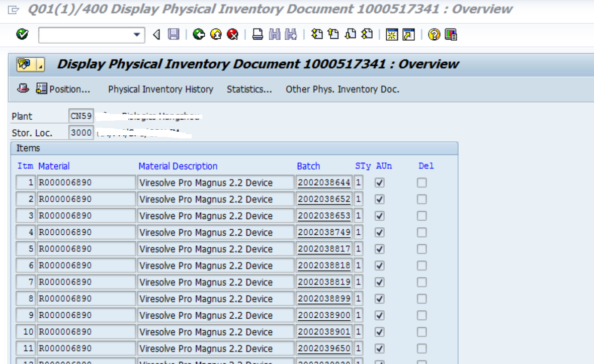Check the Del box for item 8
This screenshot has width=594, height=364.
tap(421, 299)
